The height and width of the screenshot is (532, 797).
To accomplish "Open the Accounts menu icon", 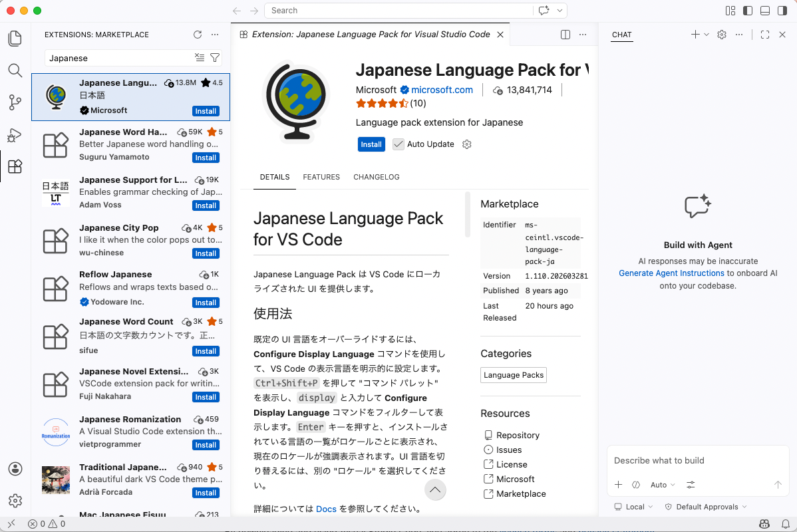I will [15, 468].
